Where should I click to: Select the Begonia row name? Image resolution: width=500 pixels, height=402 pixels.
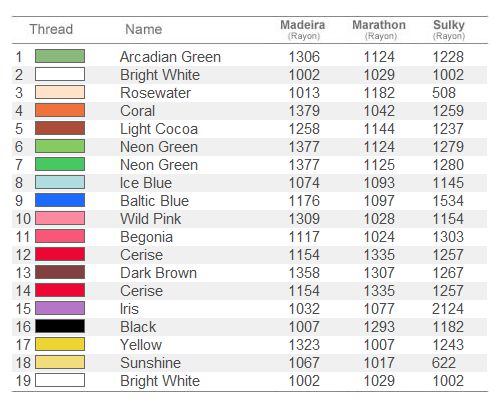[146, 237]
